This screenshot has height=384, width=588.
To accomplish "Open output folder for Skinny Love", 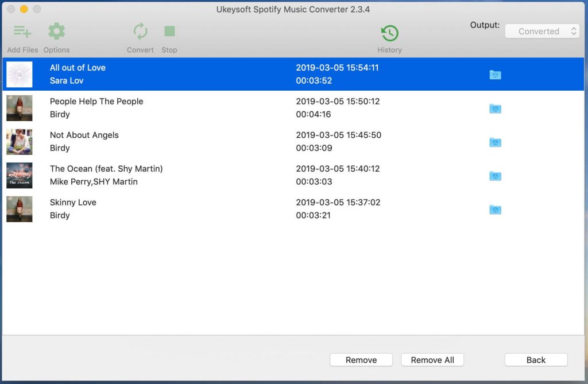I will (x=495, y=210).
